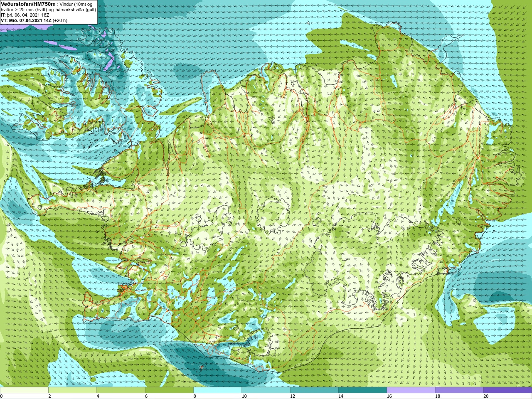The width and height of the screenshot is (532, 399).
Task: Click the teal 12–14 legend swatch
Action: point(314,390)
